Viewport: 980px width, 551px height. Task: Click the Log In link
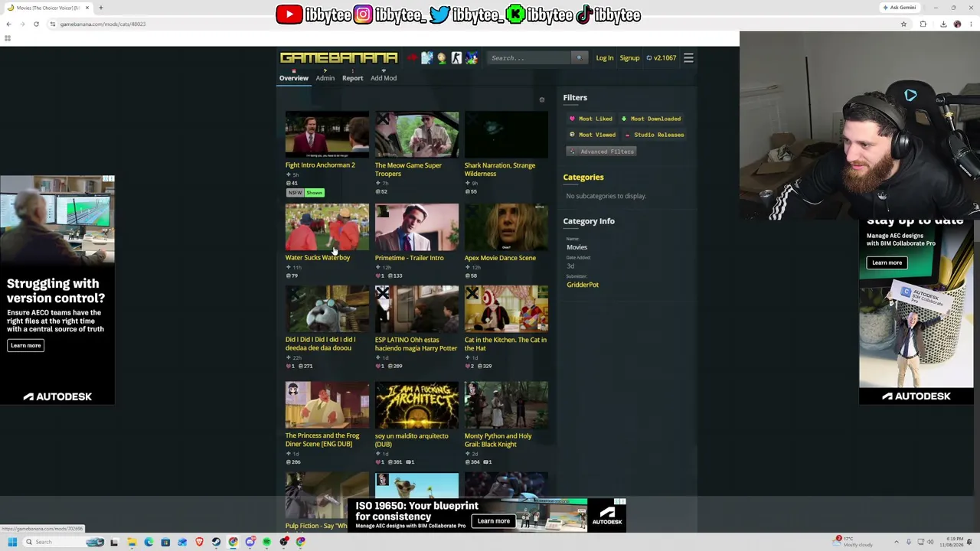(x=605, y=58)
